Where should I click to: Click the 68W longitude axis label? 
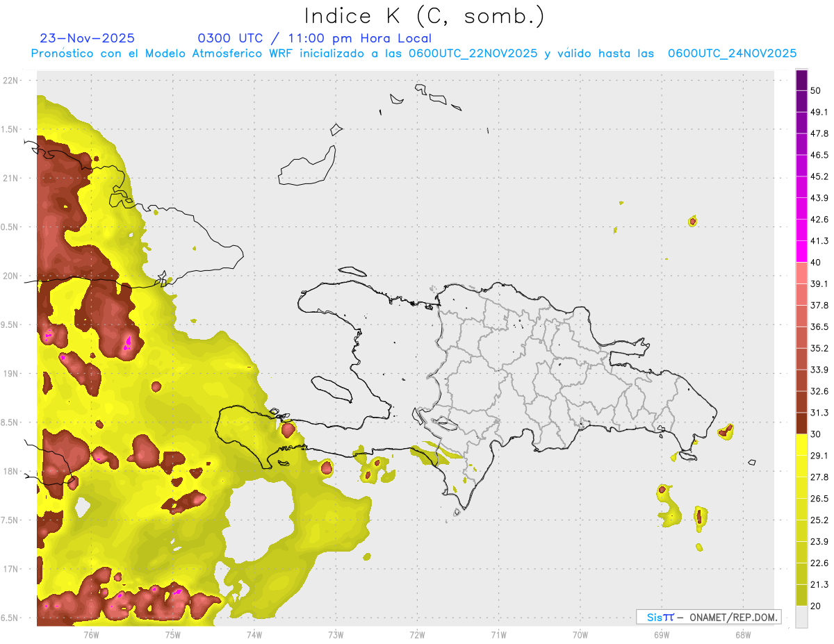(x=742, y=634)
